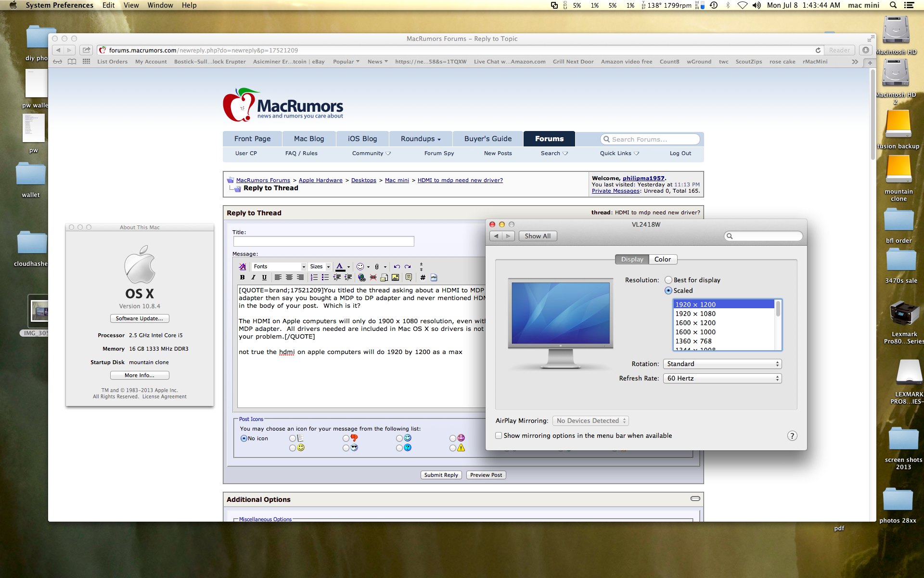Open the attachments paperclip dropdown arrow
The width and height of the screenshot is (924, 578).
(385, 267)
